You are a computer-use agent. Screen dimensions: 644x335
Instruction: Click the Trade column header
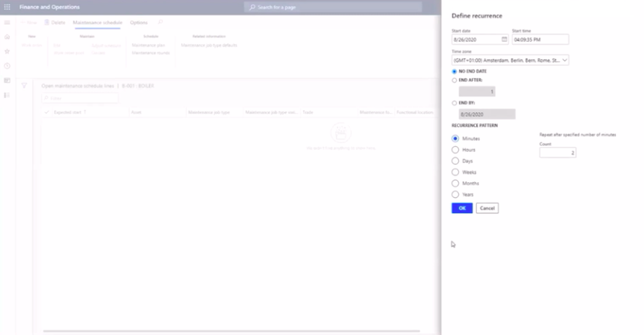point(307,112)
